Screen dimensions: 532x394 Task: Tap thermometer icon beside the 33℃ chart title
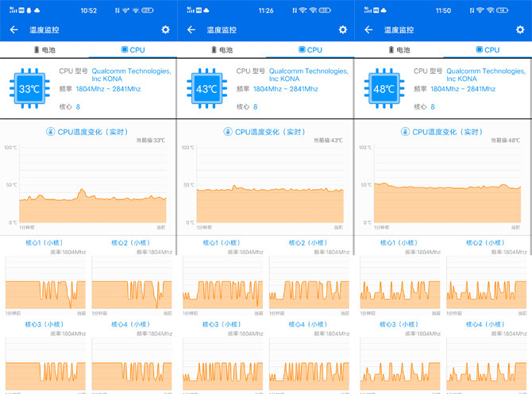[51, 132]
